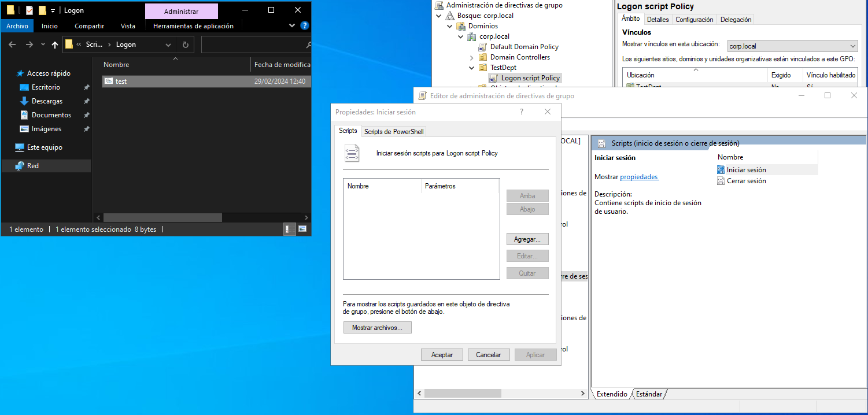Click the Este equipo computer icon

point(20,147)
